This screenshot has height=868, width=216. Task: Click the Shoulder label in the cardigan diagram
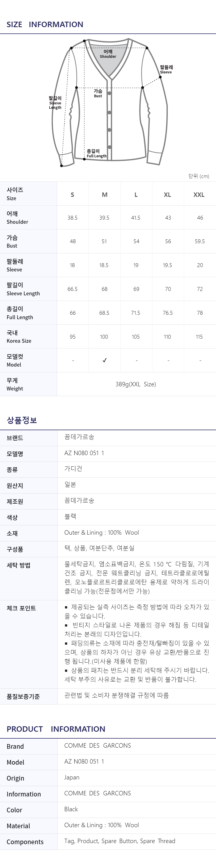[x=108, y=54]
